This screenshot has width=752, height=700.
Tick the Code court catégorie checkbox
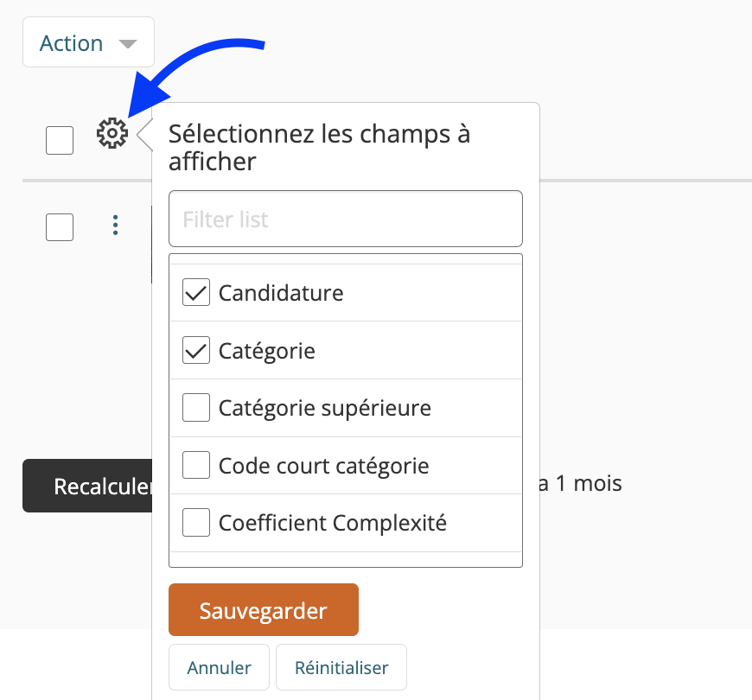tap(196, 465)
